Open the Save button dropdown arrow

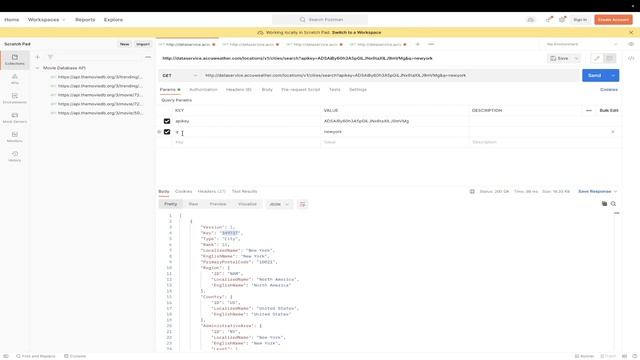coord(576,58)
